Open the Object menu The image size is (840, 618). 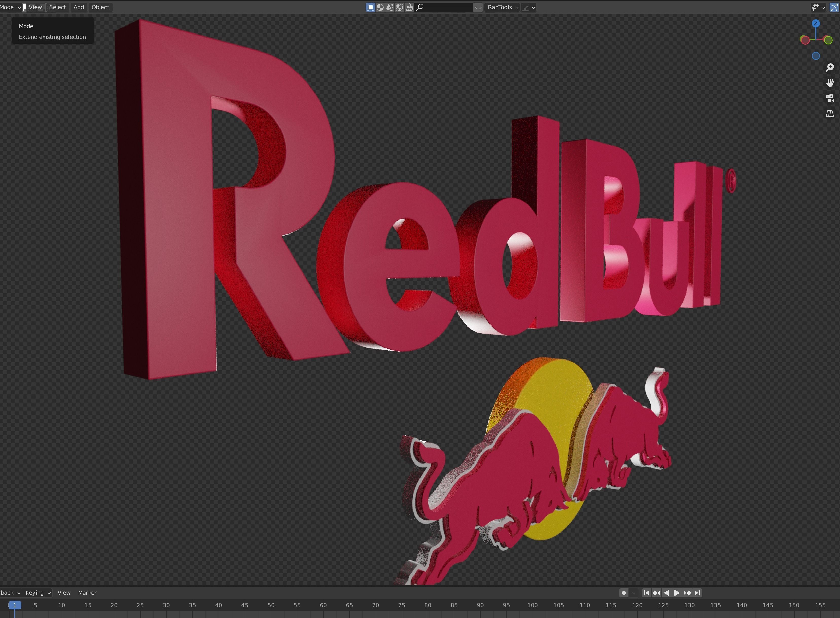tap(100, 7)
